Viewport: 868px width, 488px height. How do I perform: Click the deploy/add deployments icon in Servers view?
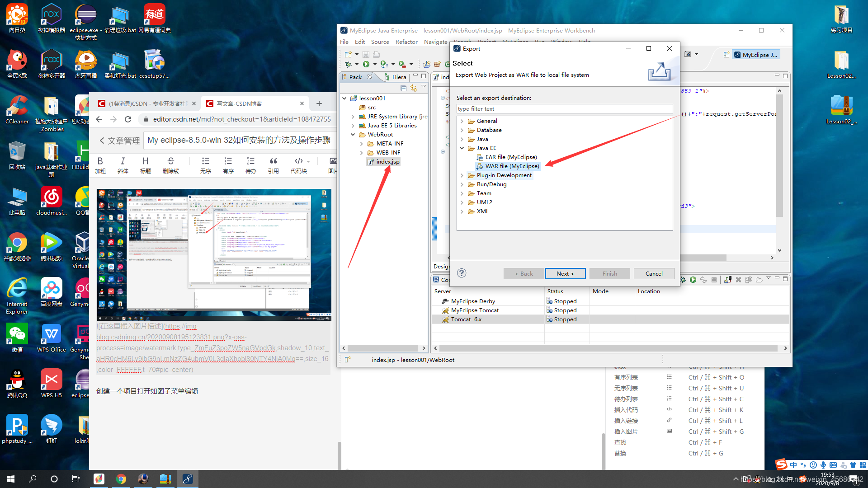point(727,280)
